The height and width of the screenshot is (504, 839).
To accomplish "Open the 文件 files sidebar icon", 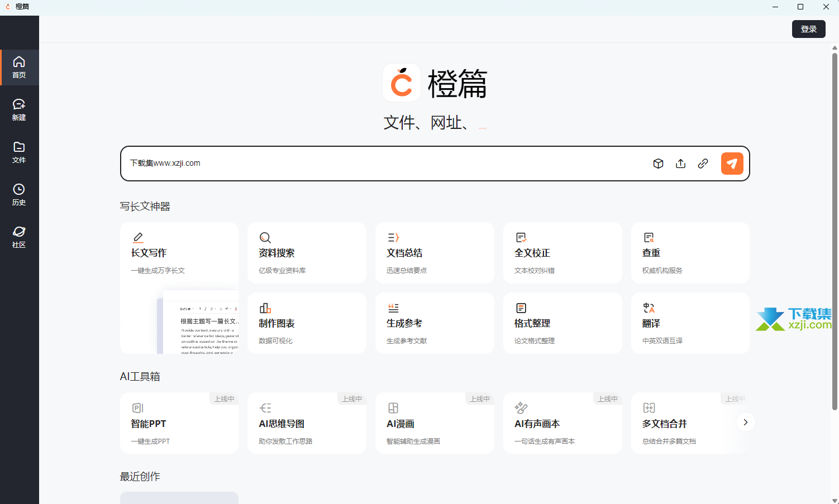I will [x=19, y=152].
